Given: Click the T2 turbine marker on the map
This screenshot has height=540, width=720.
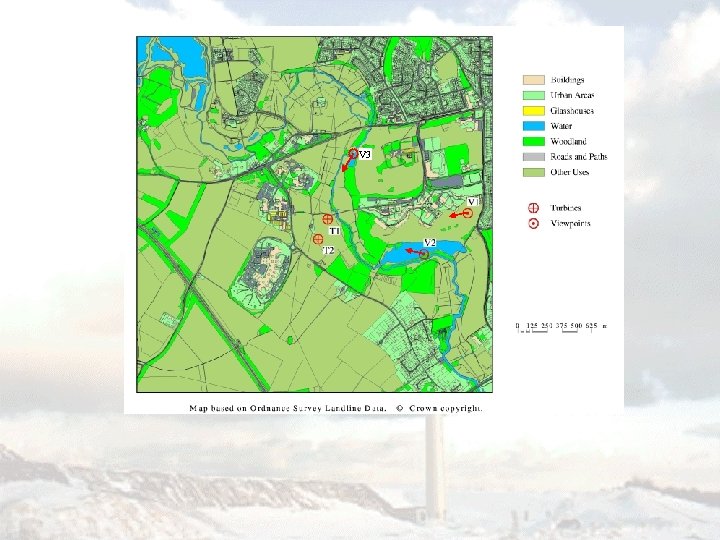Looking at the screenshot, I should pos(318,239).
